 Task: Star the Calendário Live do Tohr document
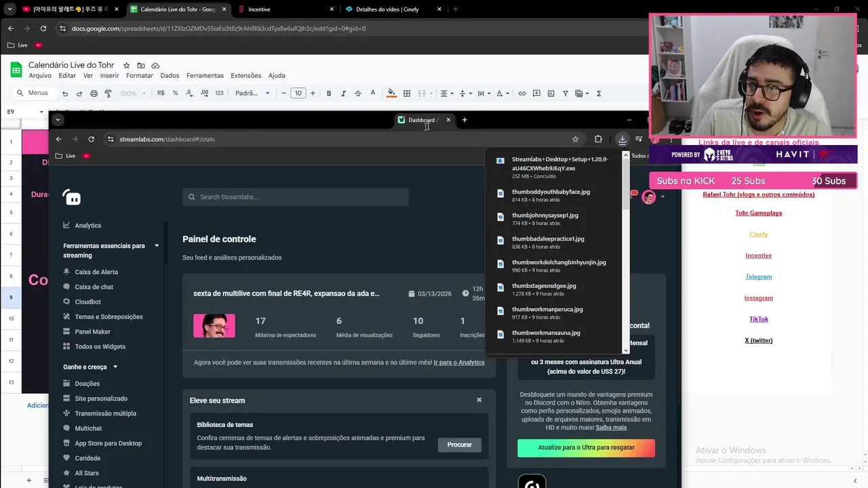pyautogui.click(x=126, y=65)
